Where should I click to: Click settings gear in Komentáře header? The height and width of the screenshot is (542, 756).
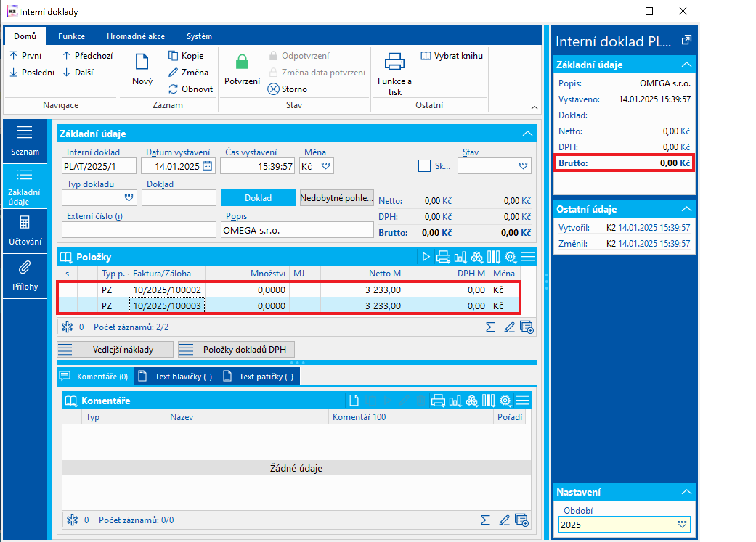click(505, 401)
